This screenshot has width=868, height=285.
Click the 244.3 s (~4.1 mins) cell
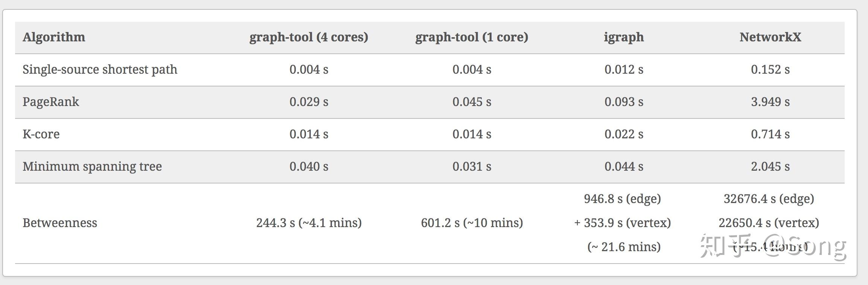[309, 223]
